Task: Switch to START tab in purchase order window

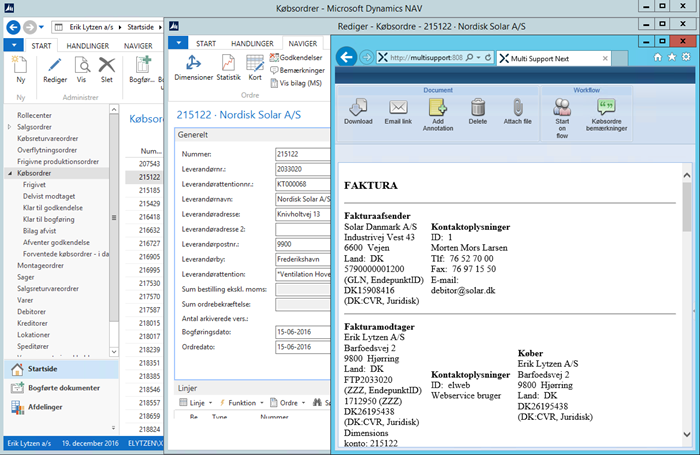Action: click(206, 44)
